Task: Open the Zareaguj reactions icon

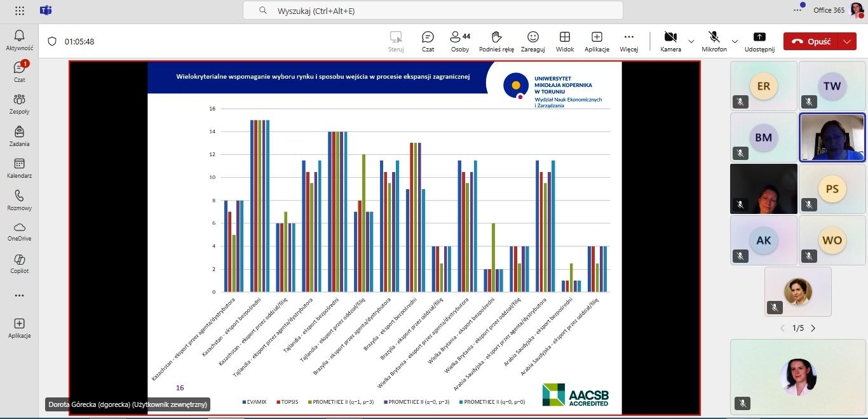Action: point(532,41)
